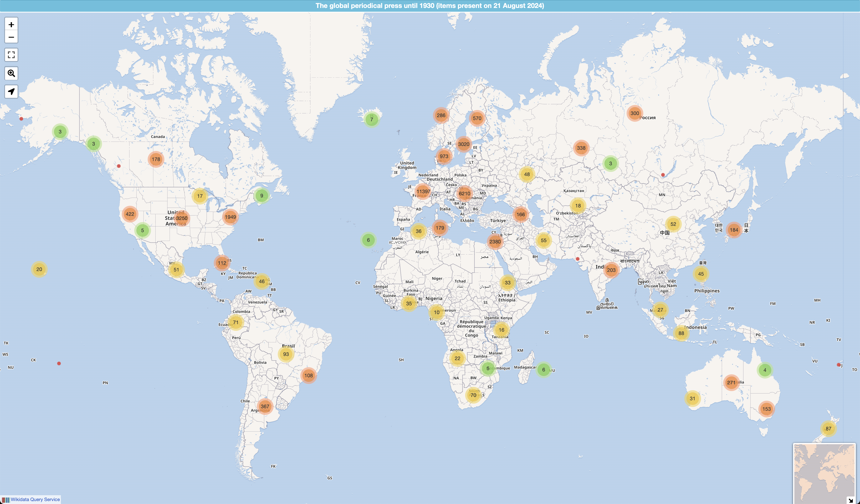Expand the 6210 cluster near România
This screenshot has height=504, width=860.
pos(465,193)
